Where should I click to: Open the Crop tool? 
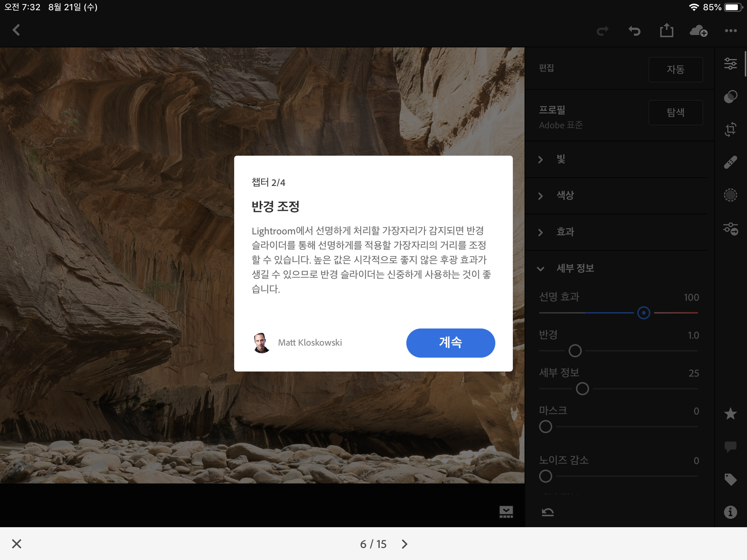pos(731,130)
